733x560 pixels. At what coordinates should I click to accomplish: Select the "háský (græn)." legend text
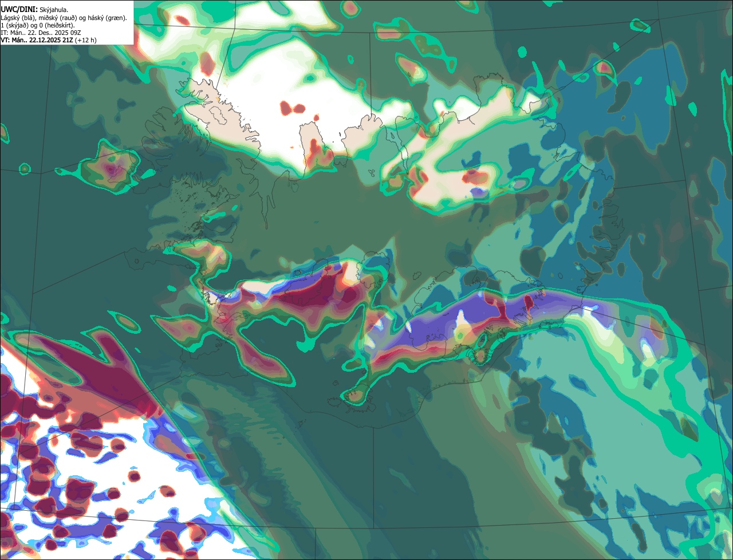(x=107, y=18)
